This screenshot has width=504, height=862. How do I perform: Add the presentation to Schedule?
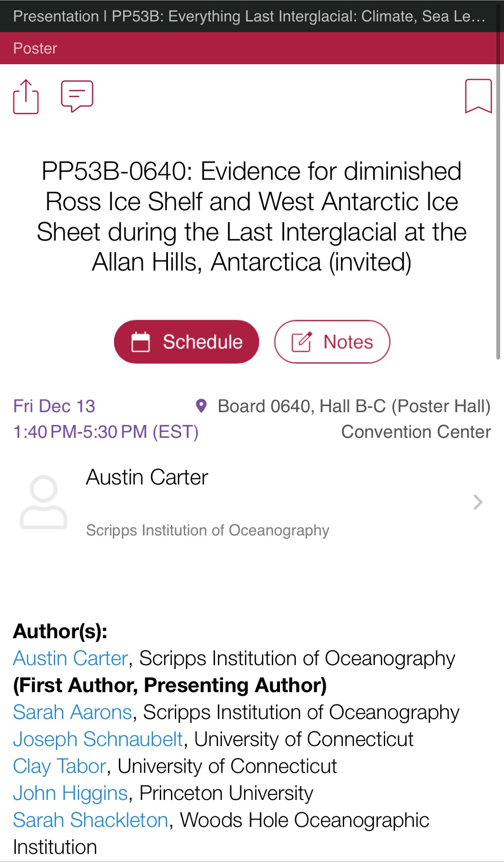pos(187,342)
